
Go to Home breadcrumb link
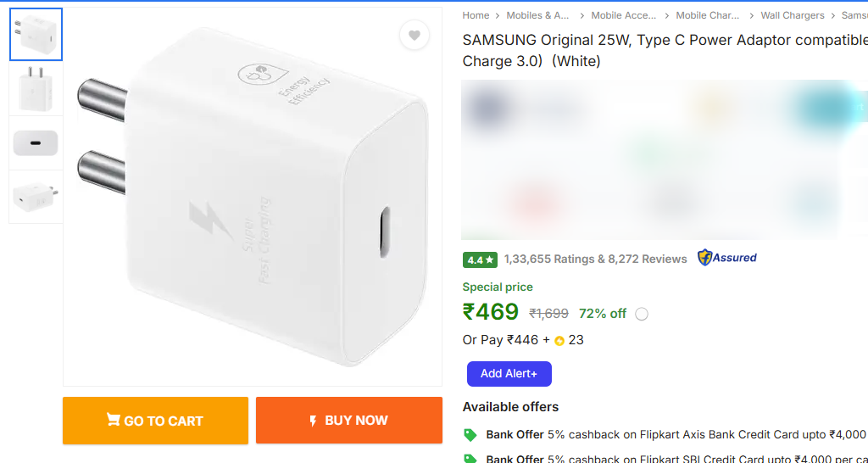pos(476,15)
